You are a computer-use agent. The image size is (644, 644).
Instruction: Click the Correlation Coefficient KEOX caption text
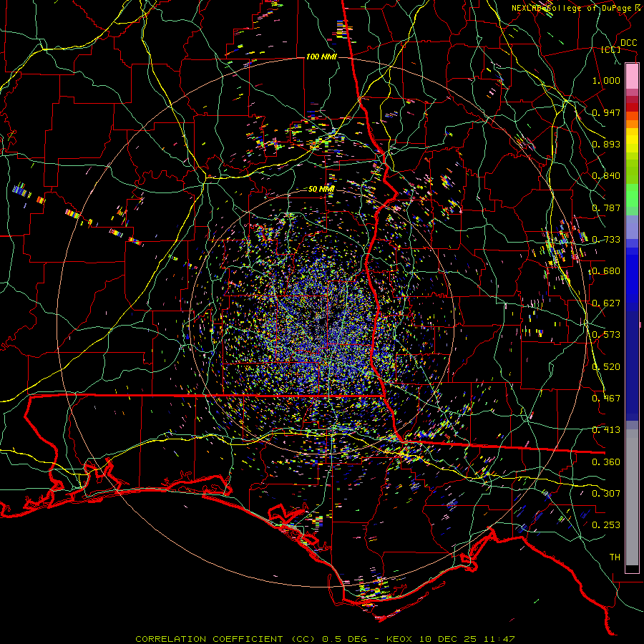pos(325,639)
